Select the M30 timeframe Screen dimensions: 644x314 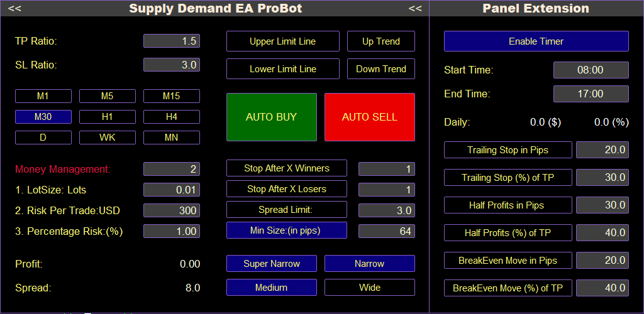tap(43, 117)
